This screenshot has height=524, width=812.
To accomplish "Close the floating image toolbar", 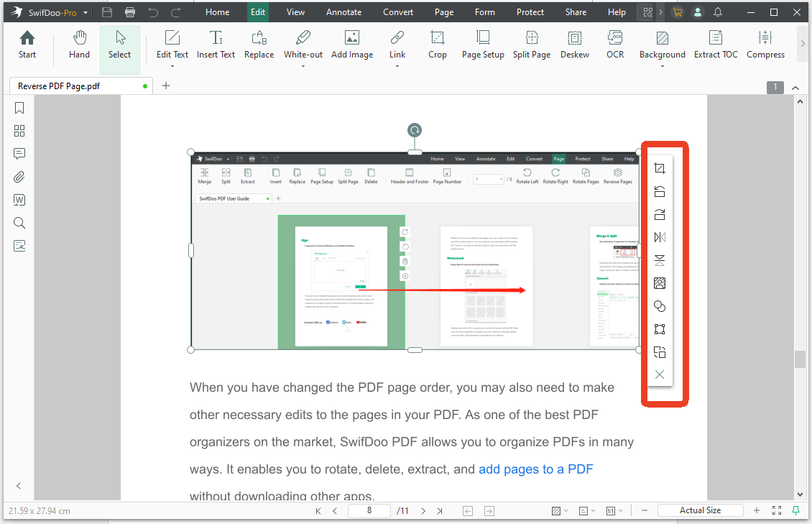I will [x=659, y=374].
